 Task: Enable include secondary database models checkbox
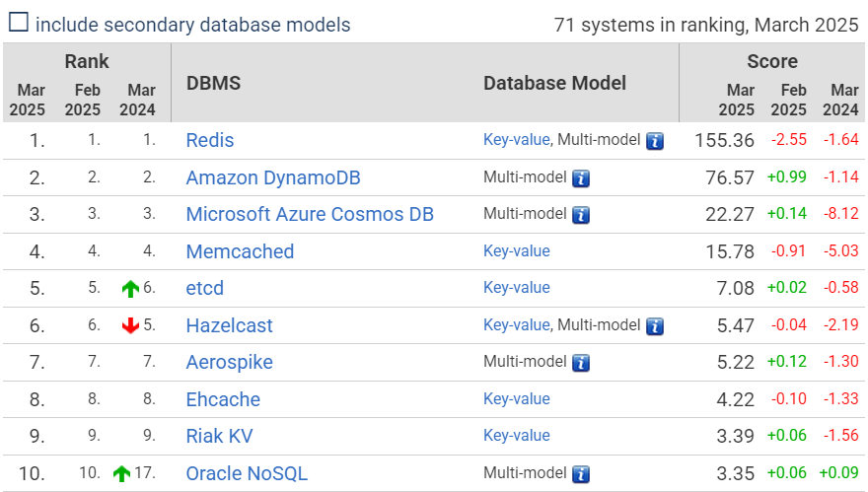[x=19, y=23]
